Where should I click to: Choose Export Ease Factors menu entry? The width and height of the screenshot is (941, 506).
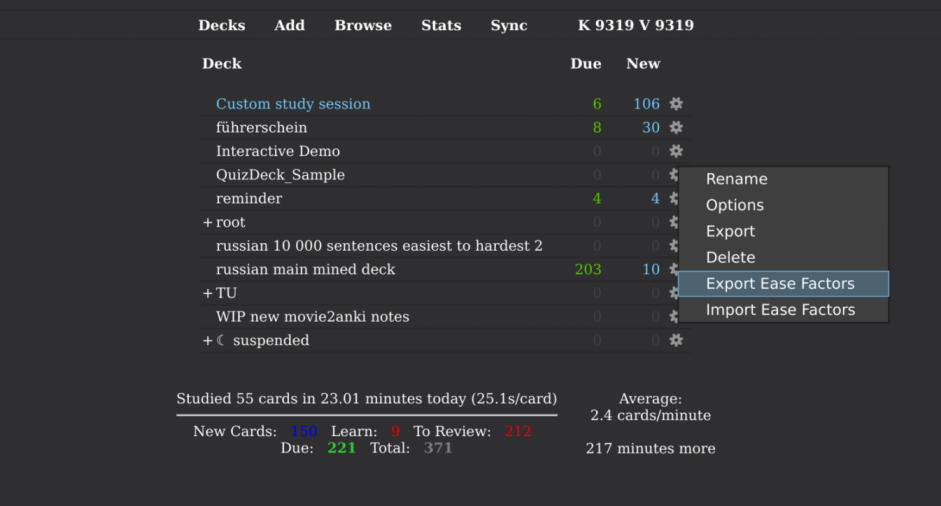coord(780,284)
